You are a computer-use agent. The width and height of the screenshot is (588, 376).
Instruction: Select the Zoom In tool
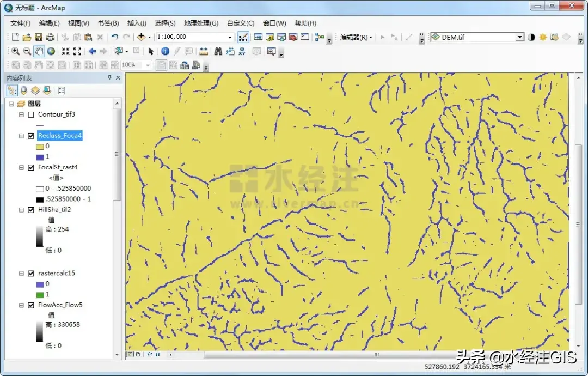(x=15, y=51)
